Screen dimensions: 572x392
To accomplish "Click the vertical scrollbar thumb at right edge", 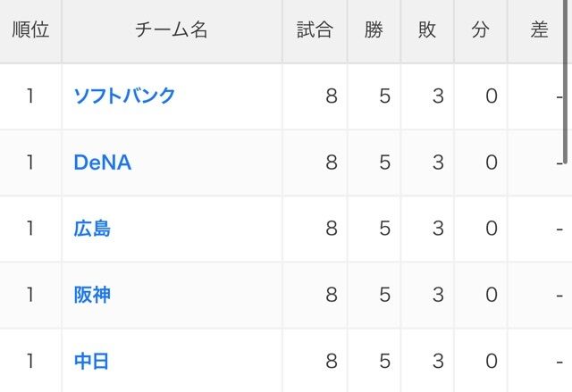I will tap(565, 81).
